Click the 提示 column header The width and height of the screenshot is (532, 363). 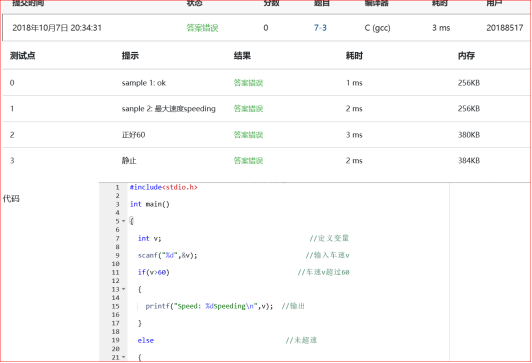pos(130,56)
